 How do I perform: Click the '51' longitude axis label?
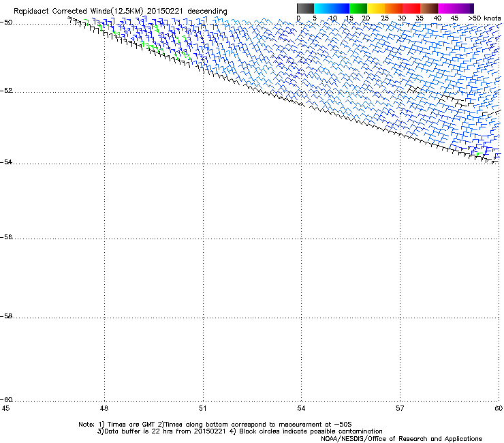(202, 408)
